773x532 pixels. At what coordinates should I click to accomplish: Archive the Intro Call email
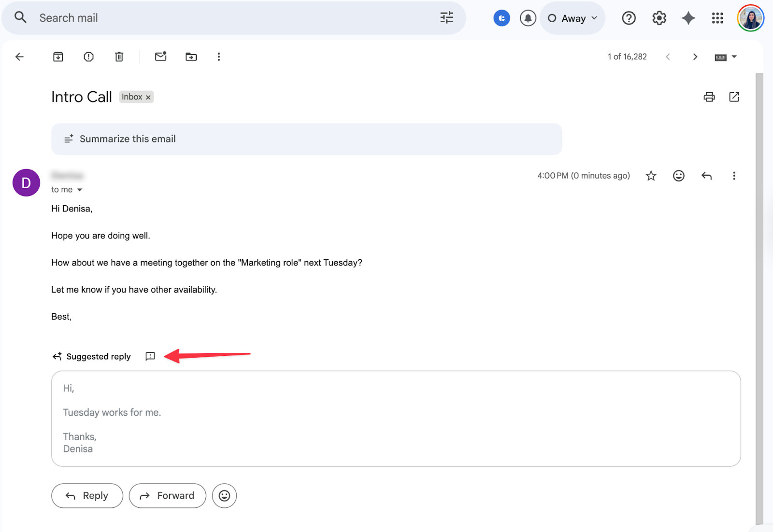coord(57,56)
